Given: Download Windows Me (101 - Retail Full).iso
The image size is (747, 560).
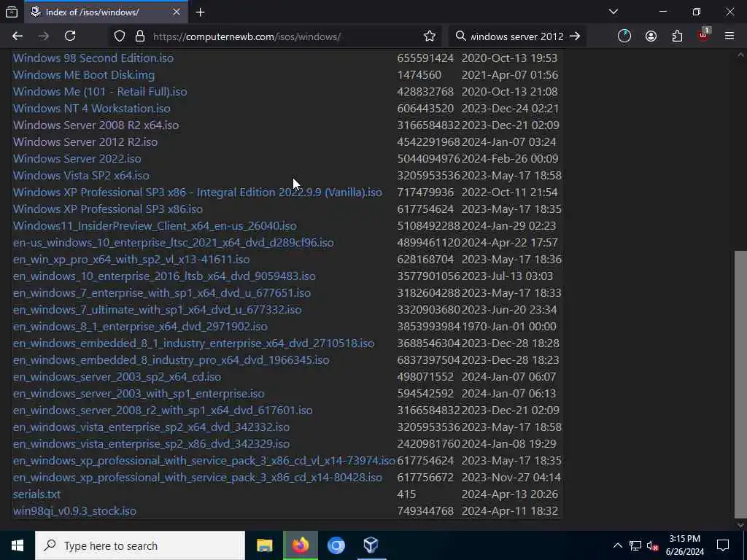Looking at the screenshot, I should (99, 91).
